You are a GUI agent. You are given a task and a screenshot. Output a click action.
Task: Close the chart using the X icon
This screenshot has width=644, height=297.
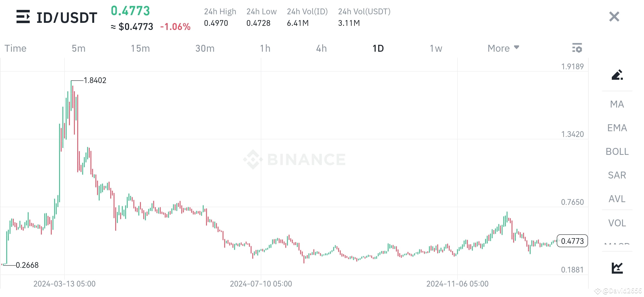coord(614,16)
